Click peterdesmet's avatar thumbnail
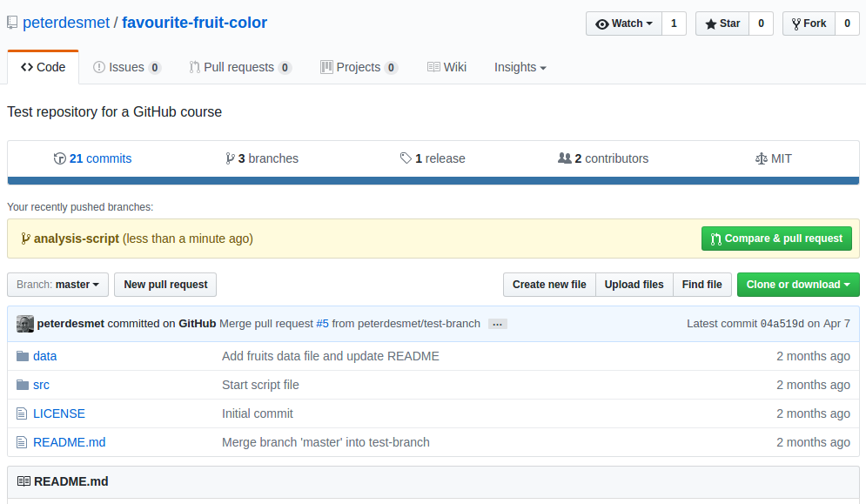 point(24,323)
